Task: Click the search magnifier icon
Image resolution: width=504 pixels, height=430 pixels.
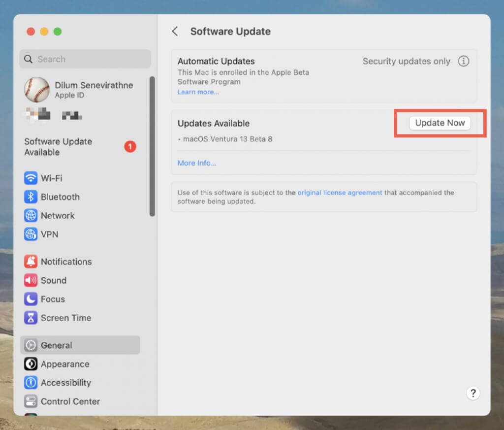Action: pyautogui.click(x=28, y=59)
